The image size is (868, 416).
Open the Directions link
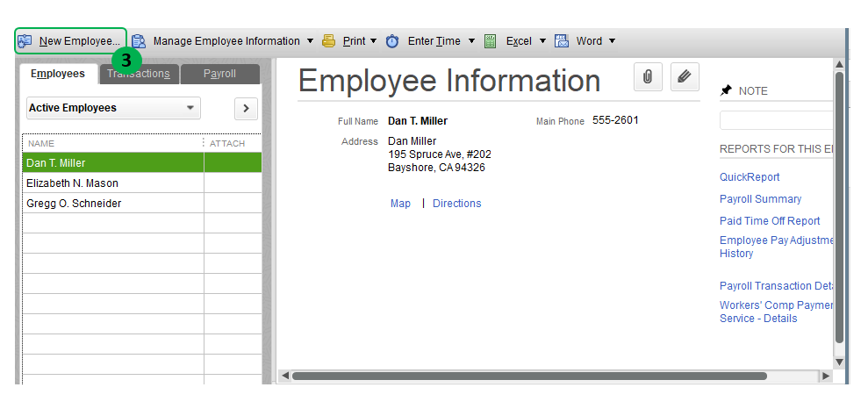(x=456, y=204)
